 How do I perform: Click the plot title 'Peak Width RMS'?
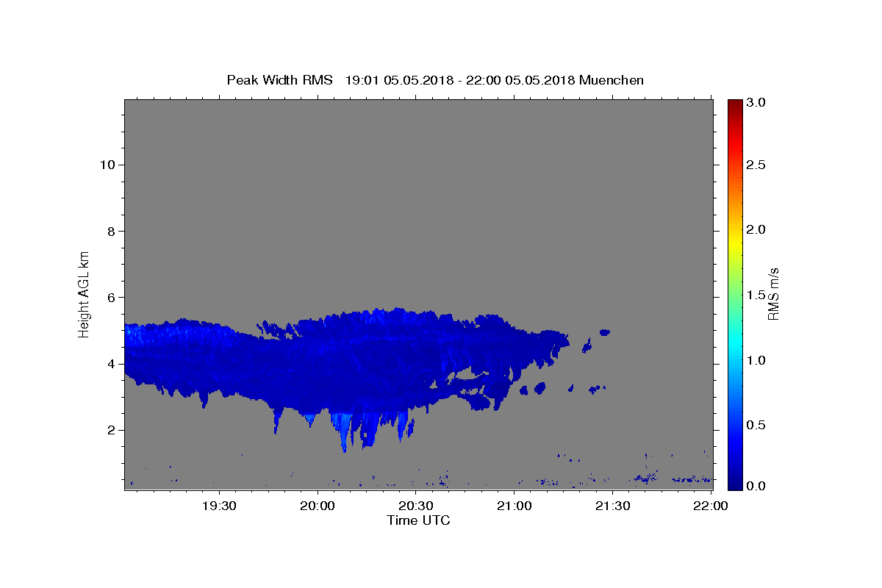pyautogui.click(x=280, y=80)
